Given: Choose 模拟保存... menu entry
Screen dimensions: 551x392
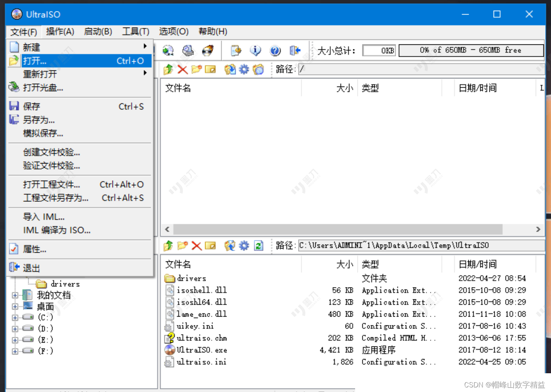Looking at the screenshot, I should tap(80, 133).
